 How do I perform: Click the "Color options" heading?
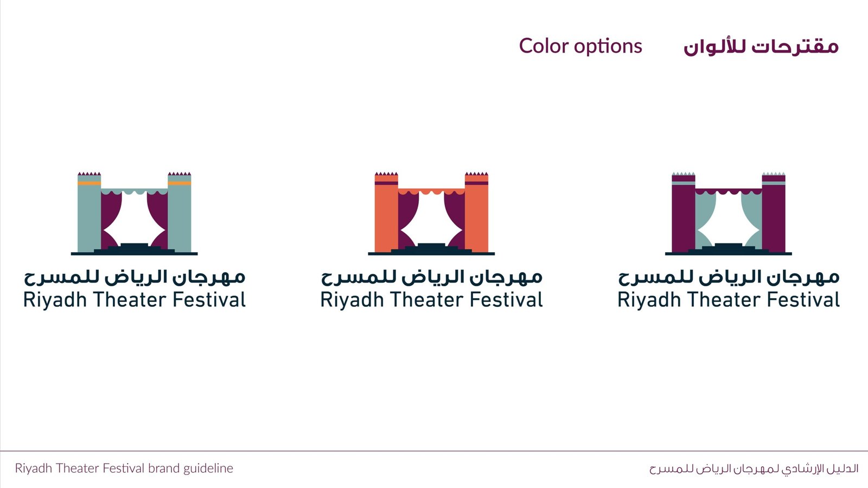pos(580,46)
